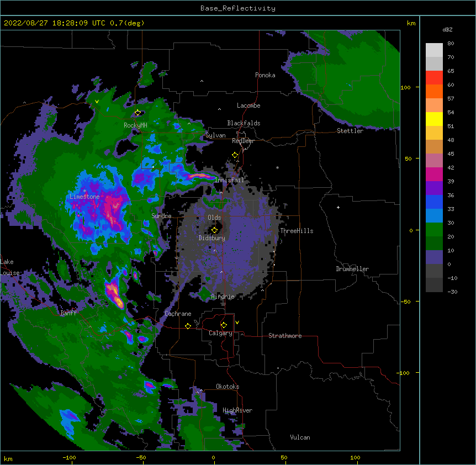Click the Sundre town label
The image size is (476, 465).
point(161,216)
